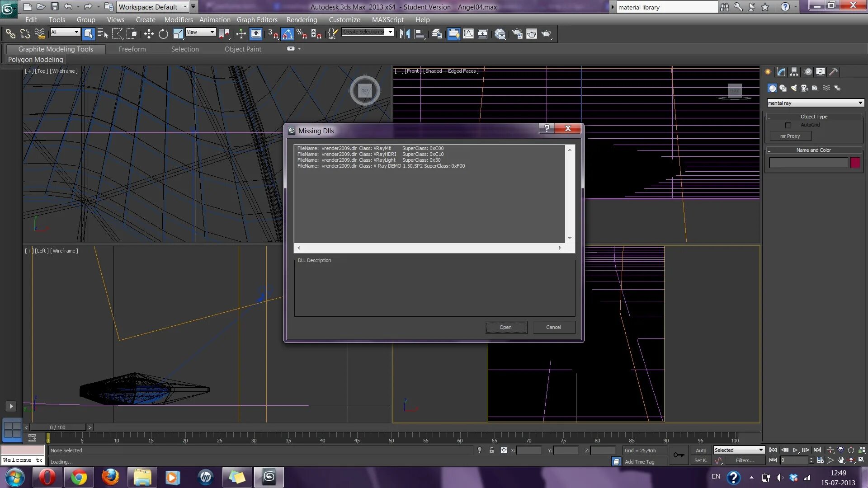Open the Workspace: Default dropdown

click(152, 7)
